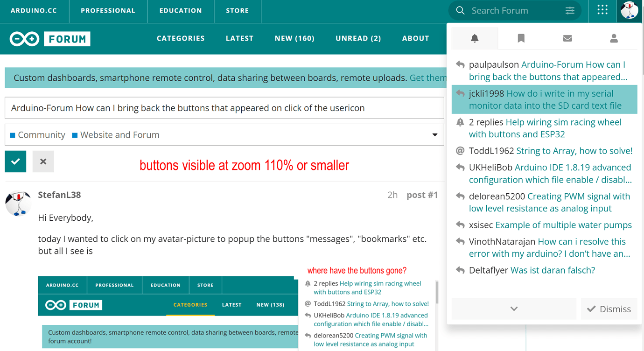The image size is (644, 351).
Task: Switch to the bookmarks tab in the panel
Action: [521, 38]
